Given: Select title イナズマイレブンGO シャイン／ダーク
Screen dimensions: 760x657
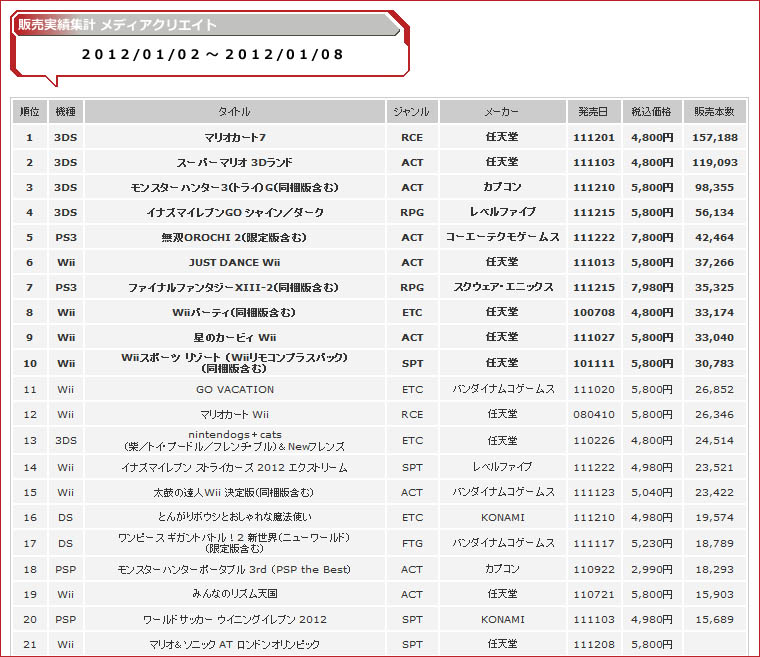Looking at the screenshot, I should point(235,212).
